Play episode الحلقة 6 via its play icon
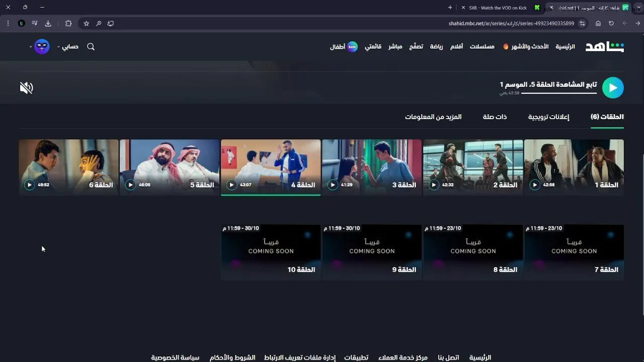 point(29,185)
